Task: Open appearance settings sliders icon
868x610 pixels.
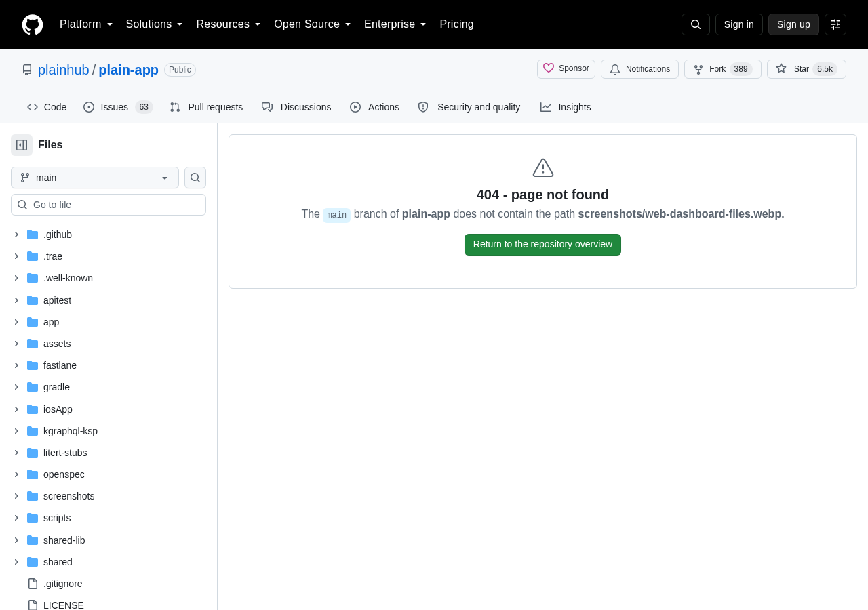Action: point(835,24)
